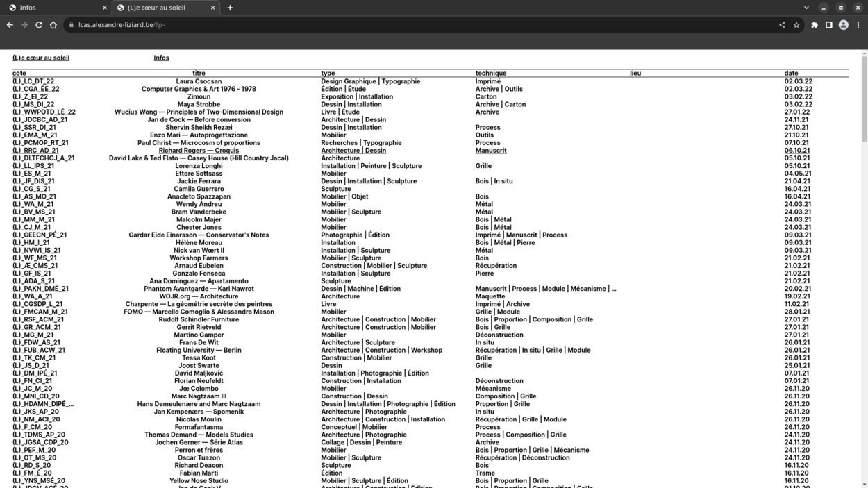Image resolution: width=868 pixels, height=488 pixels.
Task: Open a new browser tab
Action: 230,8
